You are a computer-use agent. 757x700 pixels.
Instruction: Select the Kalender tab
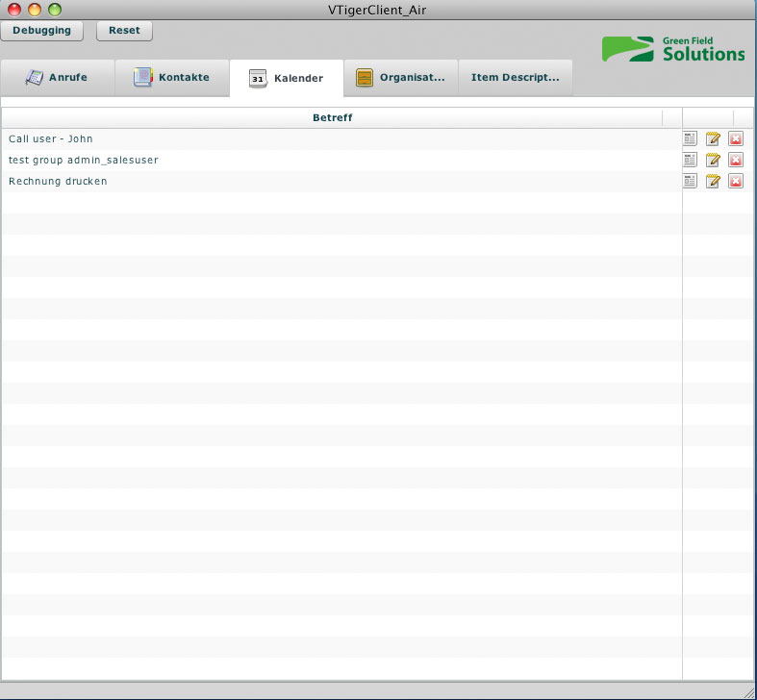coord(286,78)
